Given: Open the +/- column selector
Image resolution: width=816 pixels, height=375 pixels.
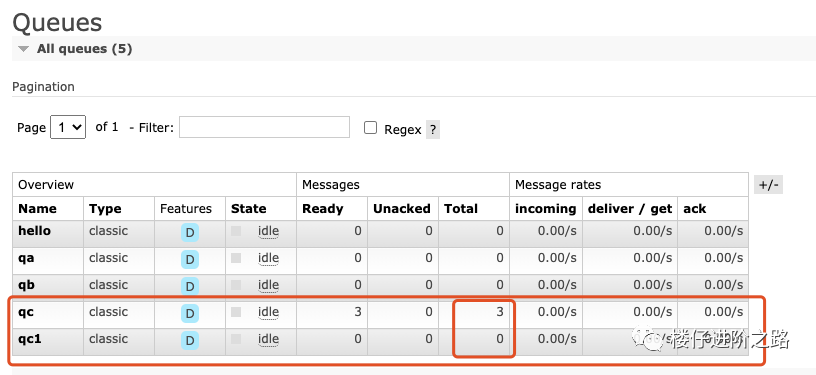Looking at the screenshot, I should tap(768, 185).
